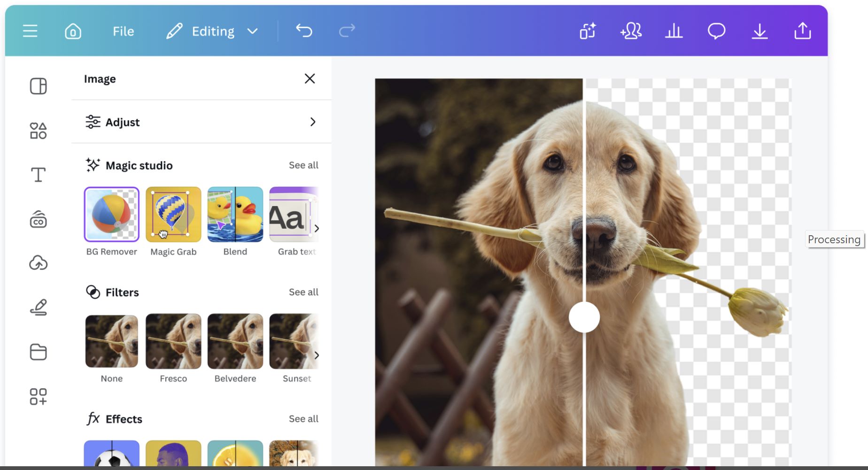The height and width of the screenshot is (470, 868).
Task: Open the Projects folder icon
Action: click(38, 352)
